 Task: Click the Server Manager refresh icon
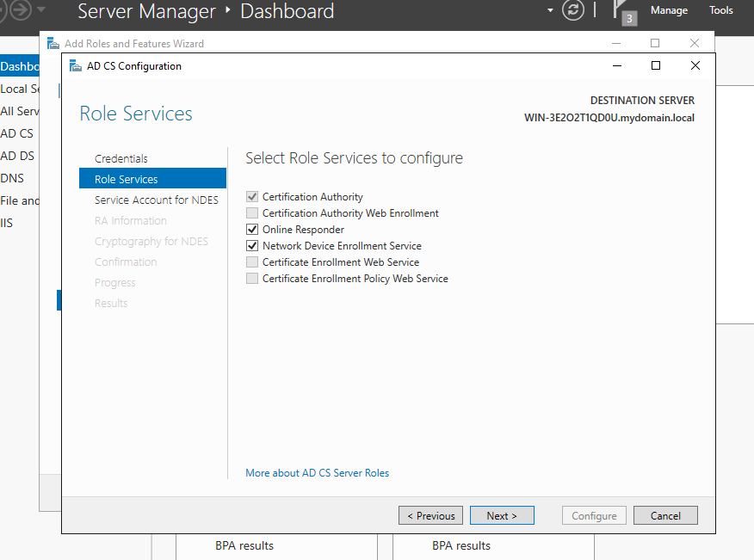coord(572,10)
